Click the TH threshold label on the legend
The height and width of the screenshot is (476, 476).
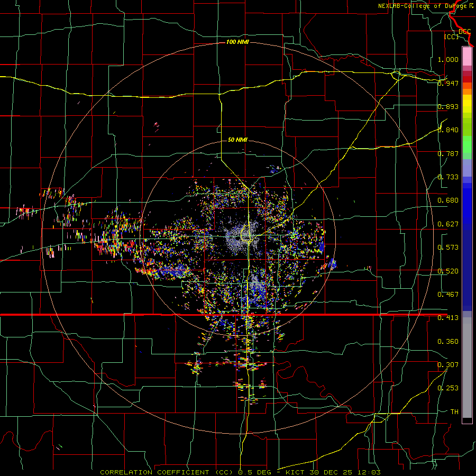454,412
